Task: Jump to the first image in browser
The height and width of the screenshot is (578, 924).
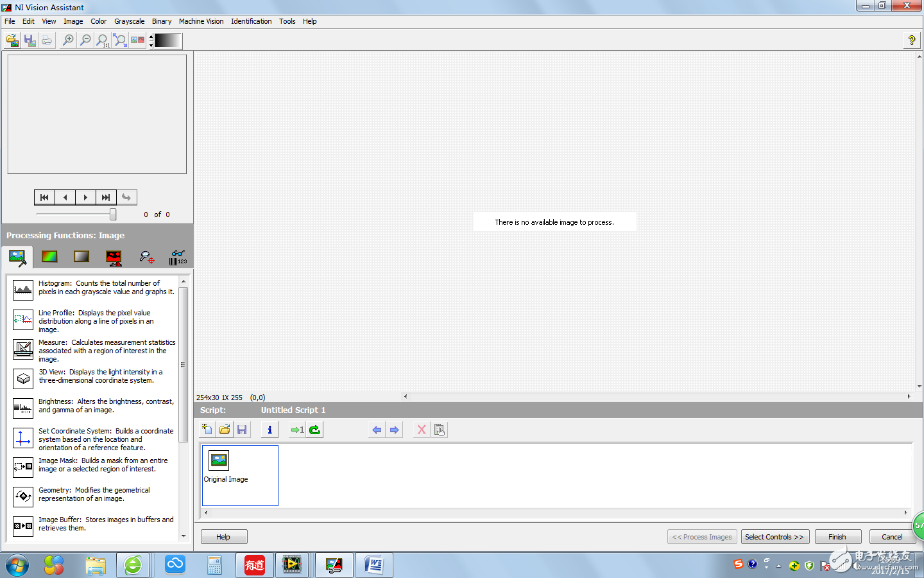Action: tap(44, 197)
